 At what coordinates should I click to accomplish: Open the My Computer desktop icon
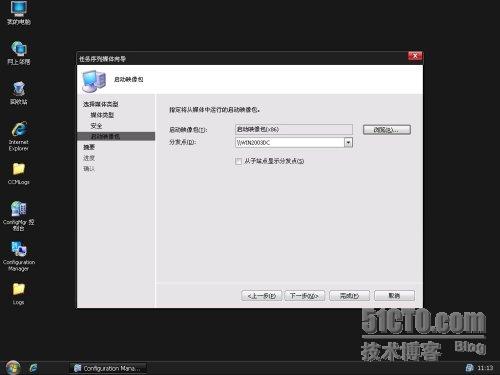[x=19, y=13]
